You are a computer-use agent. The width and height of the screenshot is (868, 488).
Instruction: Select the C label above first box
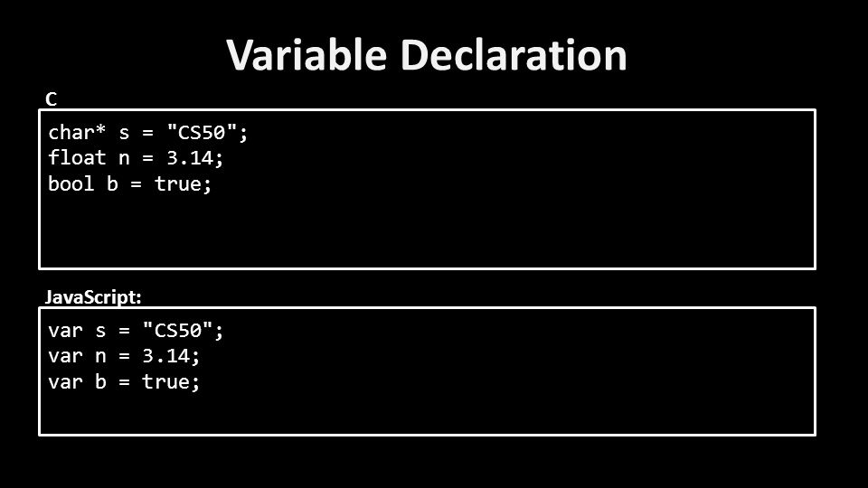[51, 99]
